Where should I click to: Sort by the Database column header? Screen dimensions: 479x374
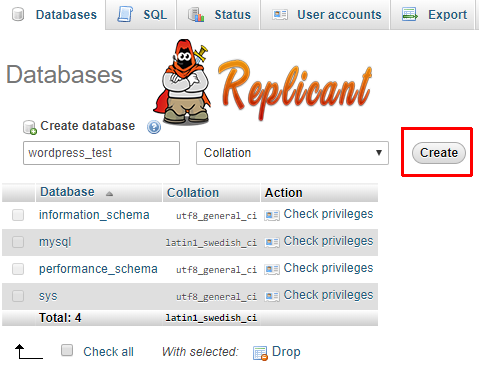(67, 192)
